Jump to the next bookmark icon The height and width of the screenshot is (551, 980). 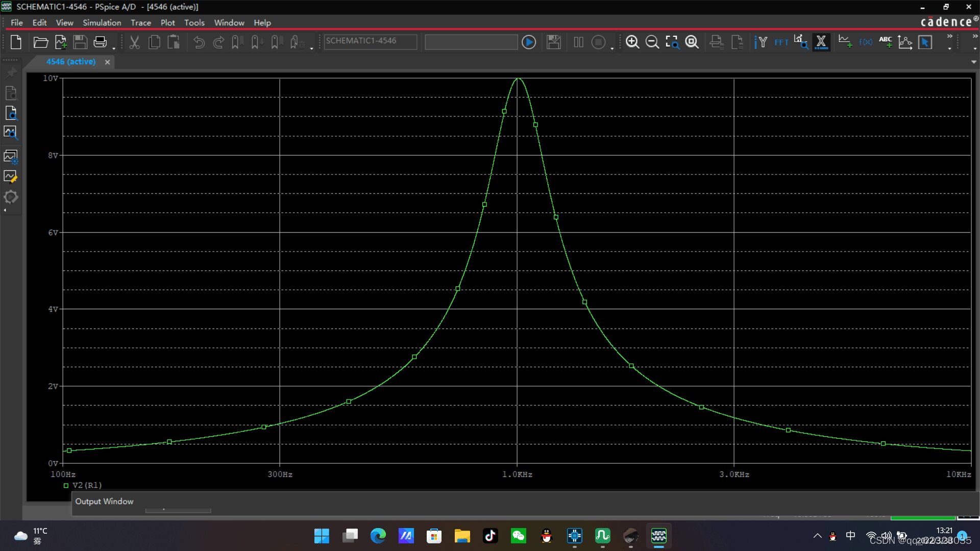(257, 42)
